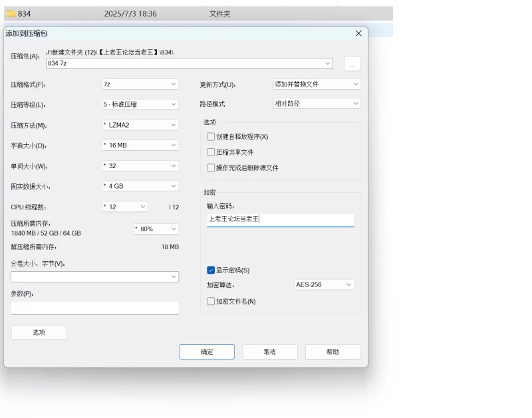Screen dimensions: 532x418
Task: Open the 加密算法 AES-256 dropdown
Action: 325,284
